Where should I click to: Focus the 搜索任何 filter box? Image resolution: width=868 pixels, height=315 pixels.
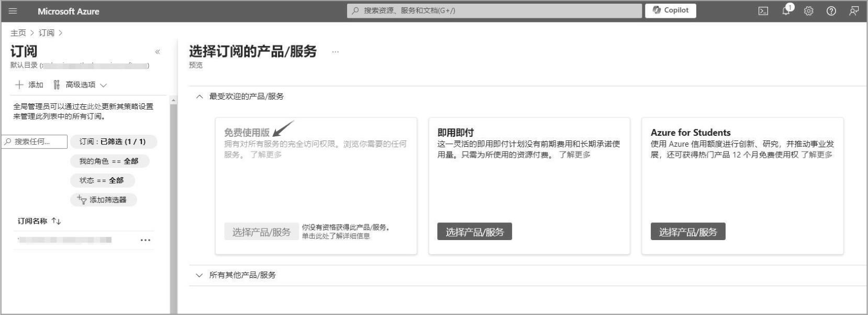pyautogui.click(x=35, y=142)
